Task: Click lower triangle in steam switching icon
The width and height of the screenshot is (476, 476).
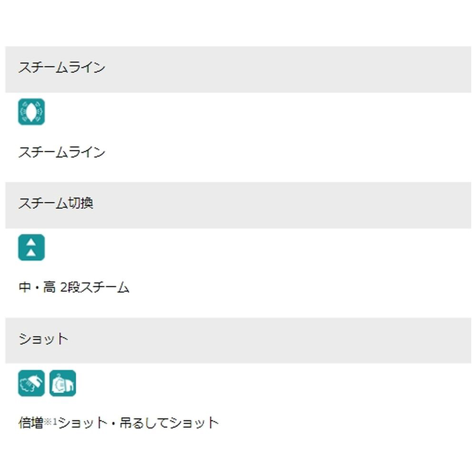Action: 31,253
